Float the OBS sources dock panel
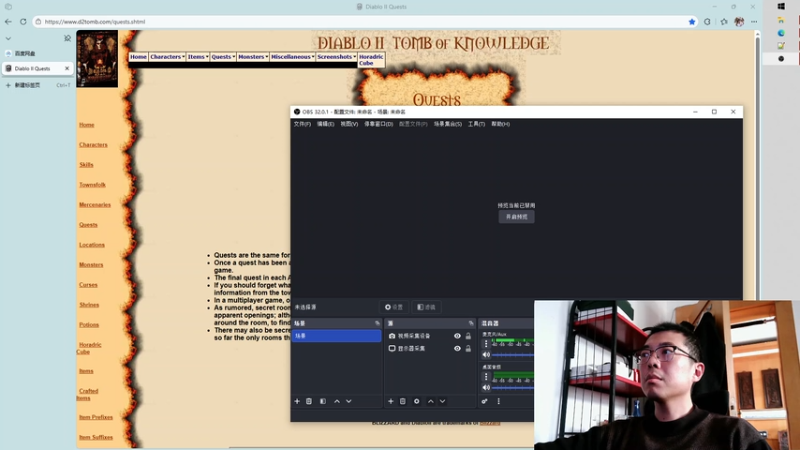800x450 pixels. (471, 323)
